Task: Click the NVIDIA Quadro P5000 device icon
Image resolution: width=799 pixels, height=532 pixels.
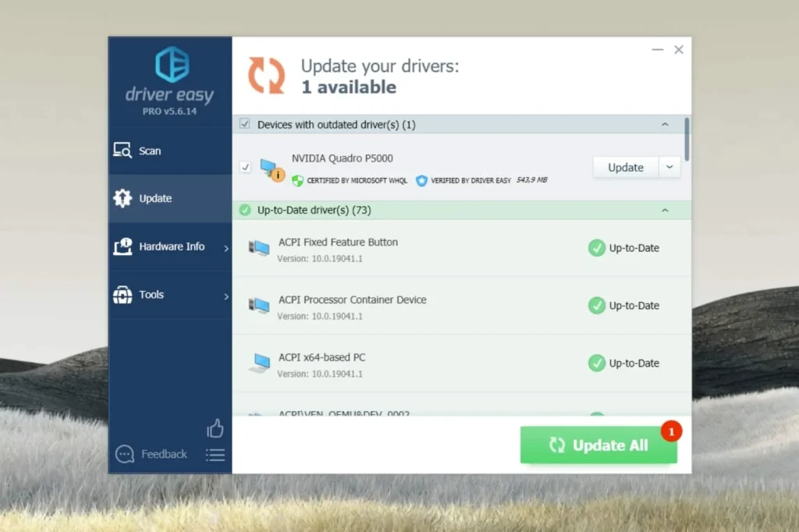Action: tap(272, 169)
